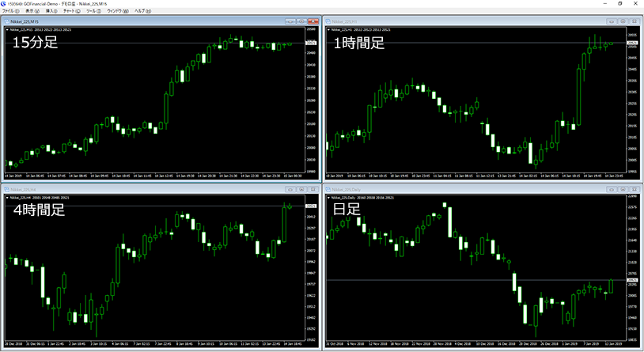Close the 1時間足 chart window

[x=635, y=19]
